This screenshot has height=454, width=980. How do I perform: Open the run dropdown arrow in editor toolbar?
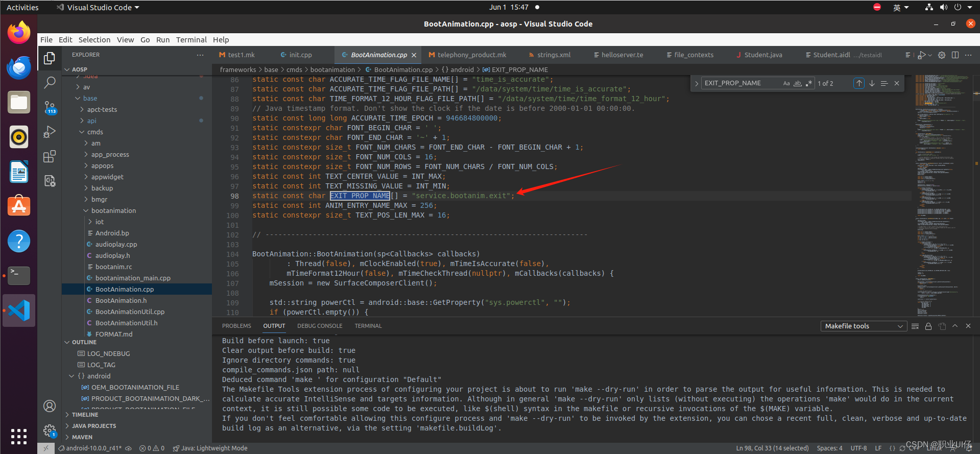pos(930,55)
